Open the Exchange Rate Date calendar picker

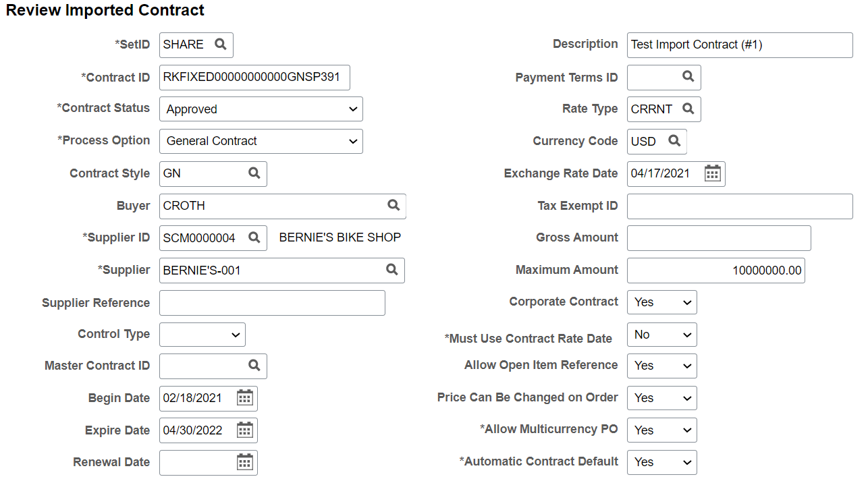(712, 173)
